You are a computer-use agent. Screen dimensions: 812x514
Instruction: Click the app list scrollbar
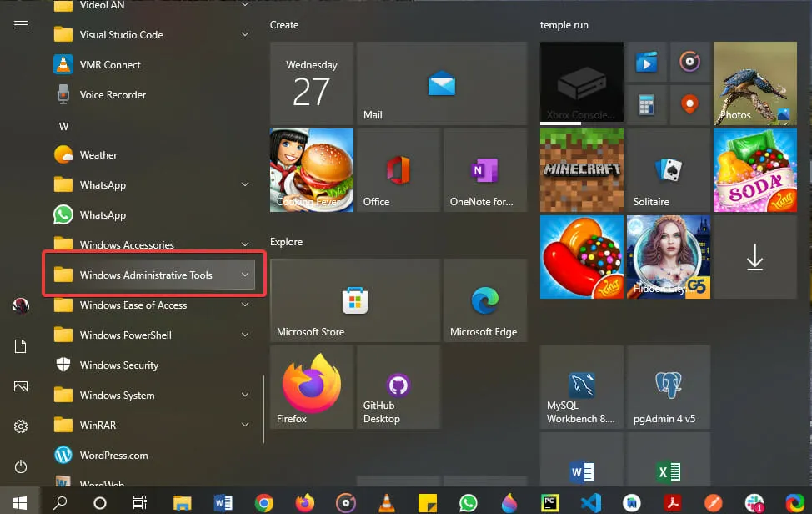(263, 409)
